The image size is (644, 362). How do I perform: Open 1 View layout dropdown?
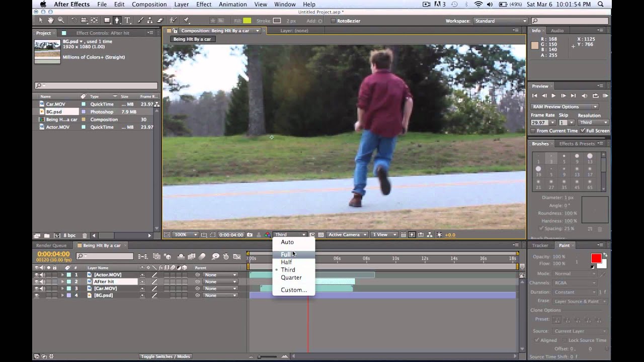384,235
